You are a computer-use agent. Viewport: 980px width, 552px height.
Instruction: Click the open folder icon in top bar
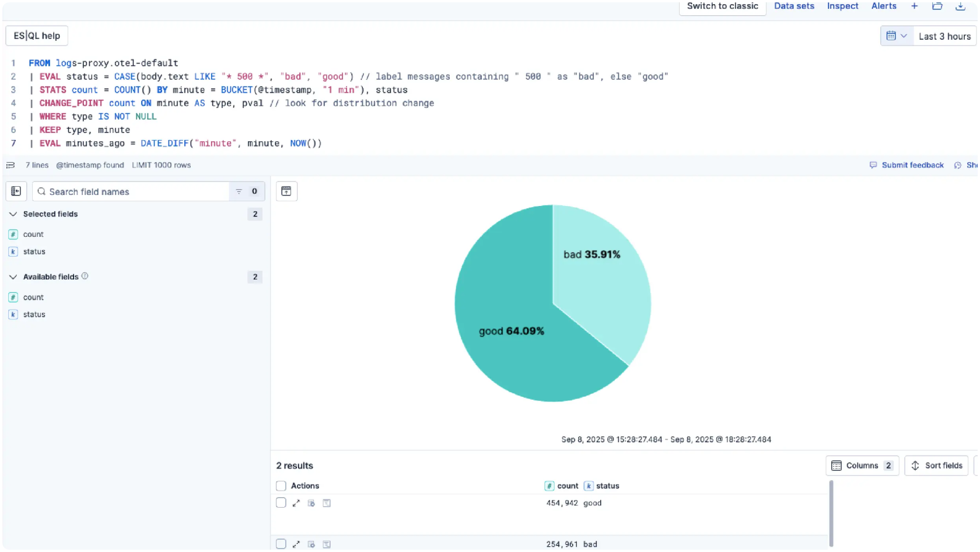tap(937, 6)
